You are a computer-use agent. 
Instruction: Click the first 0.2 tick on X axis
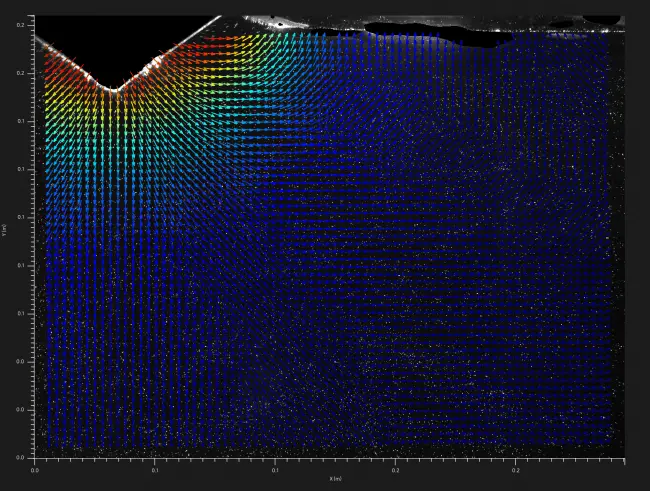(x=395, y=467)
